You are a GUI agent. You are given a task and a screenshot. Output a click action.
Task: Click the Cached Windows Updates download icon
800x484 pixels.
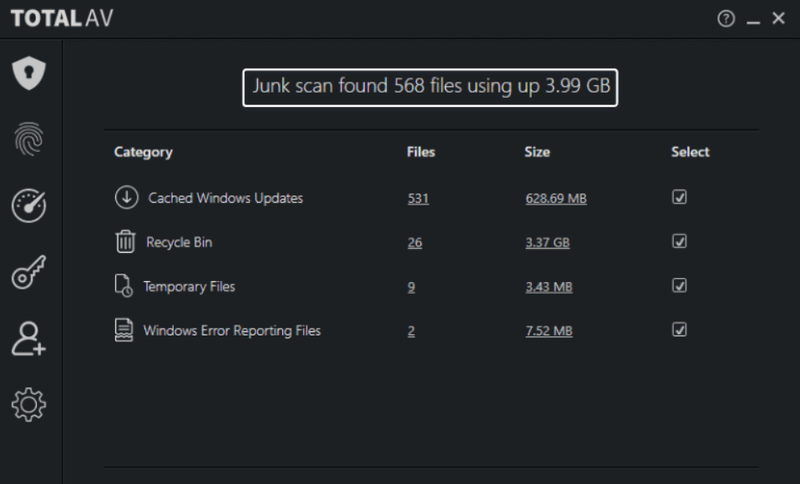point(126,198)
